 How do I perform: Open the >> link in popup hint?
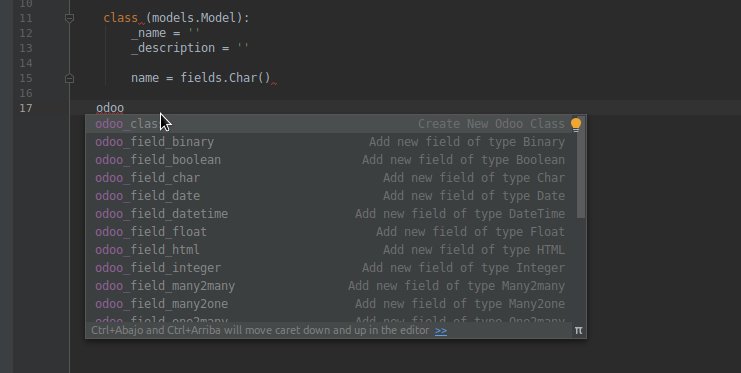[x=441, y=330]
